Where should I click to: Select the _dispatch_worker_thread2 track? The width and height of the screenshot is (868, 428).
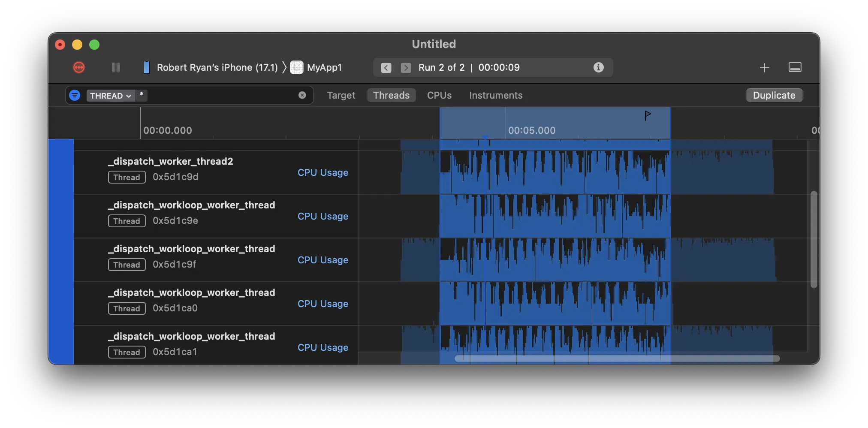[171, 161]
